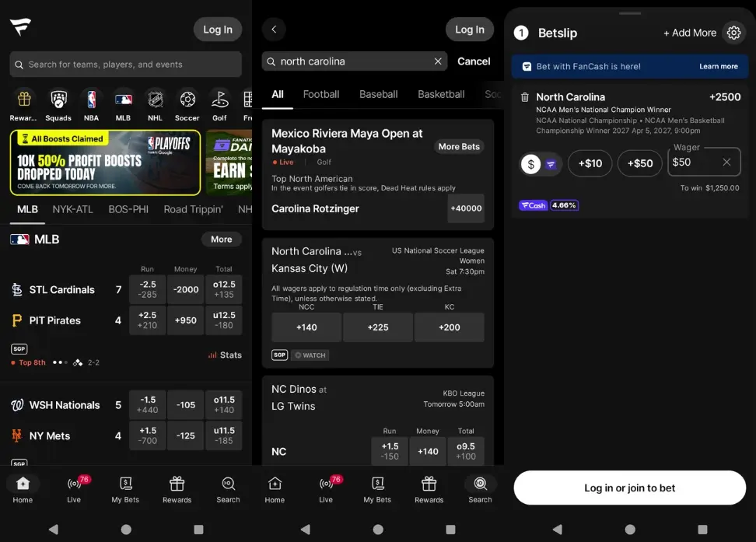Select the All search filter tab
756x542 pixels.
[x=278, y=95]
